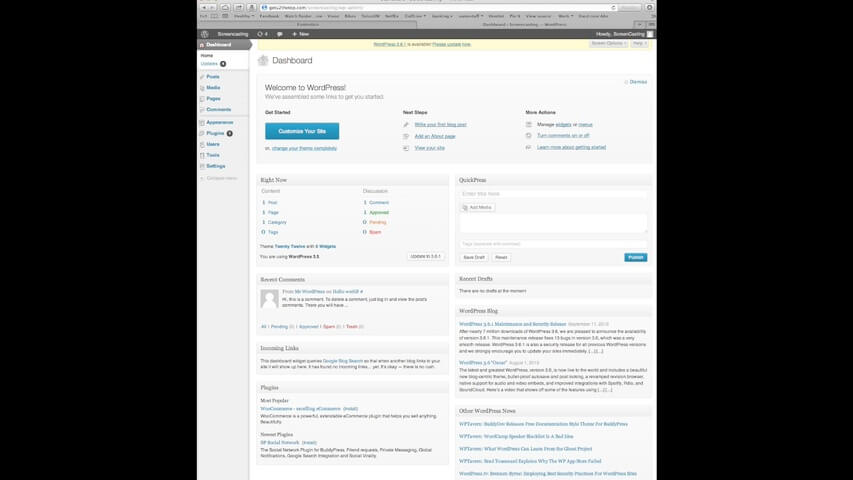This screenshot has width=853, height=480.
Task: Open the + New admin bar menu
Action: [300, 34]
